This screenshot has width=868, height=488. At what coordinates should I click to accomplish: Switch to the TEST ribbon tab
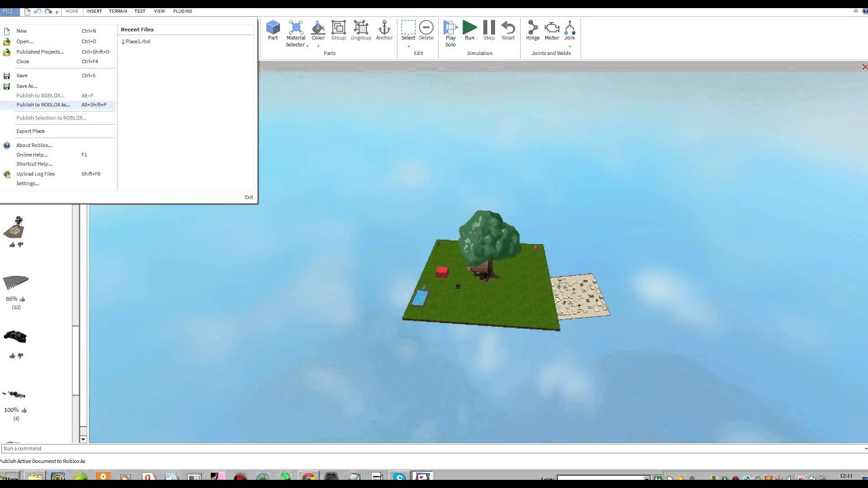click(x=140, y=12)
